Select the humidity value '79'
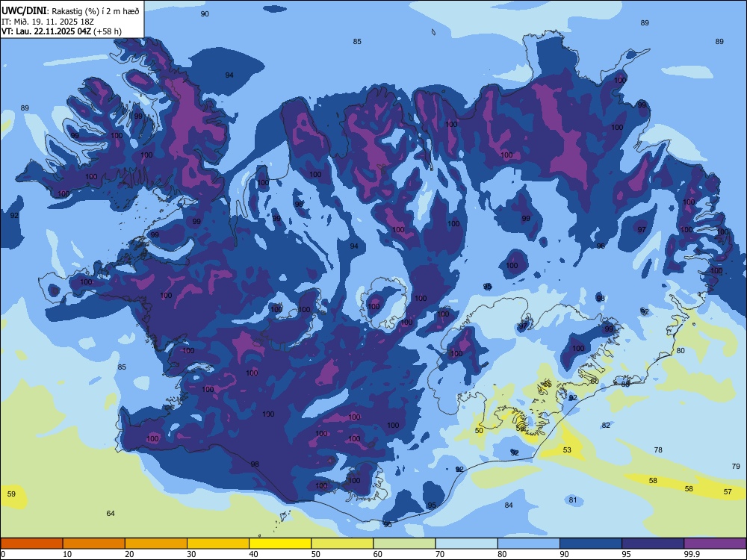This screenshot has height=560, width=747. [736, 467]
